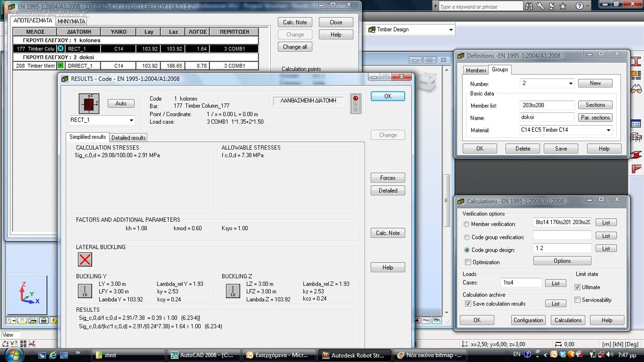Open Internet Explorer from the taskbar
644x362 pixels.
(53, 355)
